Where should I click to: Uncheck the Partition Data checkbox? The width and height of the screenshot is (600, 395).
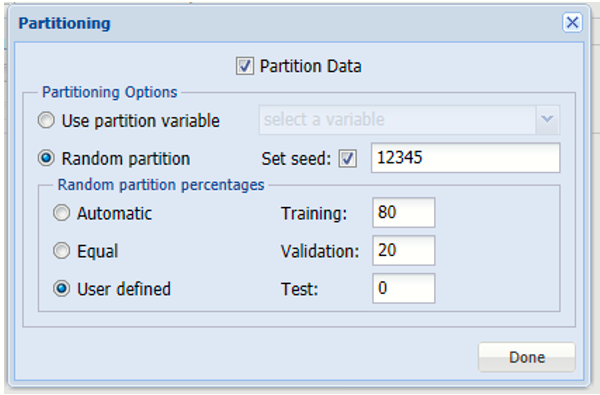tap(245, 66)
